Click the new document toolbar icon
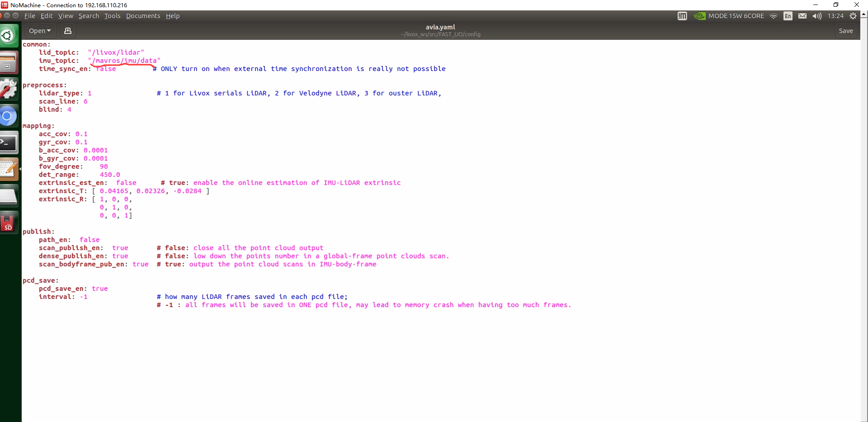Image resolution: width=868 pixels, height=422 pixels. click(68, 31)
